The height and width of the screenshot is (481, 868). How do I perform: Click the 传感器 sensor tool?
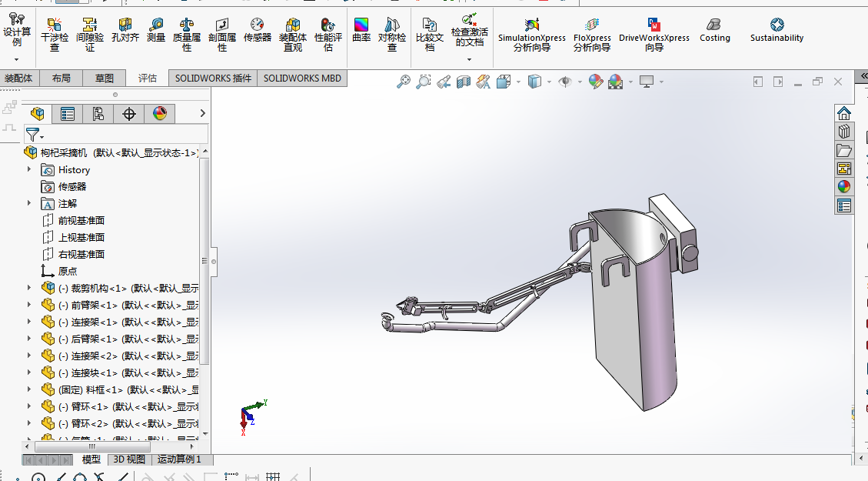tap(258, 30)
